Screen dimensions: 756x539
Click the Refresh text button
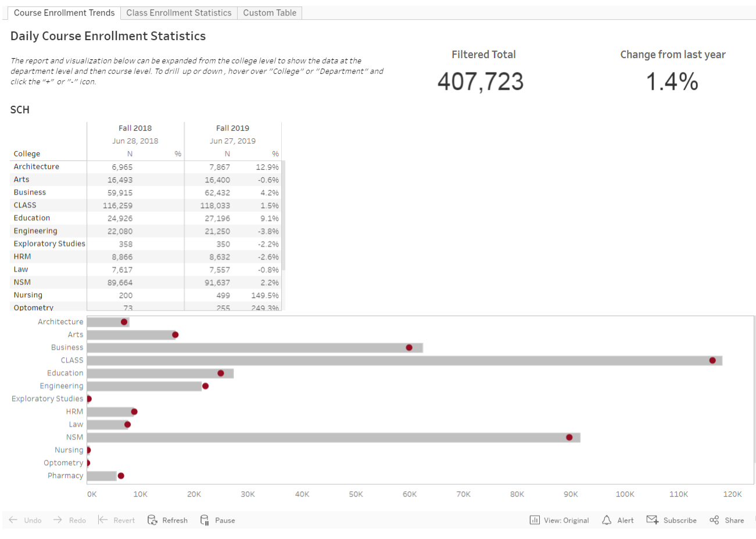coord(175,520)
